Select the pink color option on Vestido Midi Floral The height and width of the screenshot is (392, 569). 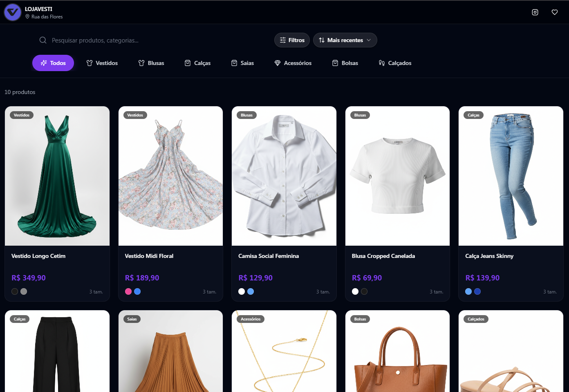128,291
